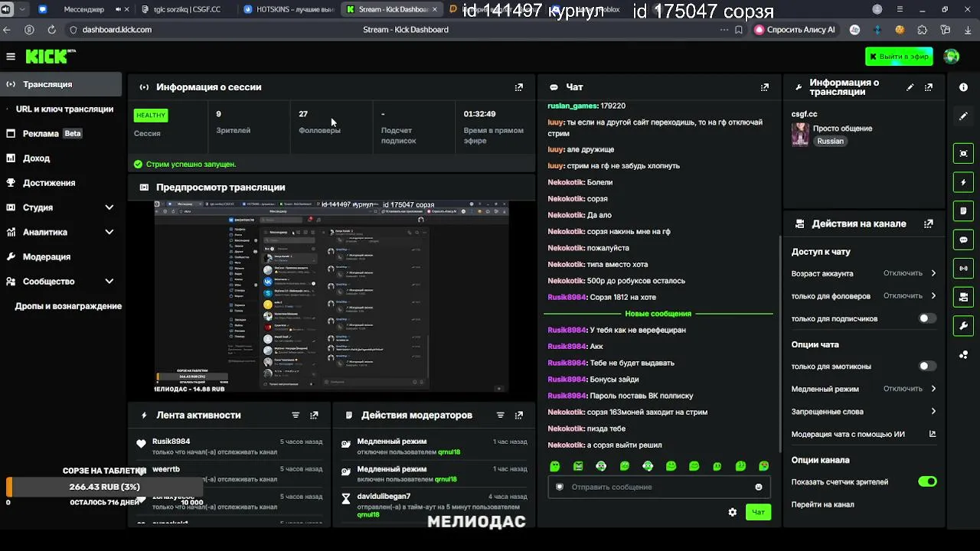
Task: Edit the stream info with the pencil icon
Action: click(x=910, y=87)
